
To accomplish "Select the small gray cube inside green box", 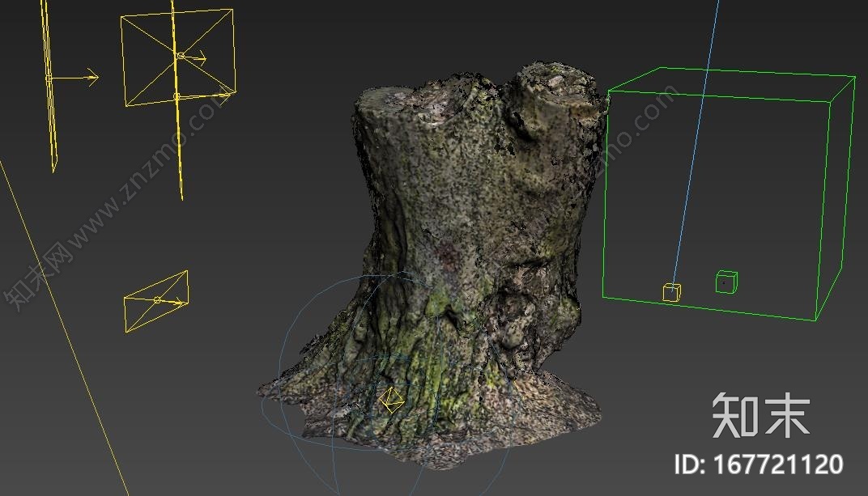I will coord(725,282).
